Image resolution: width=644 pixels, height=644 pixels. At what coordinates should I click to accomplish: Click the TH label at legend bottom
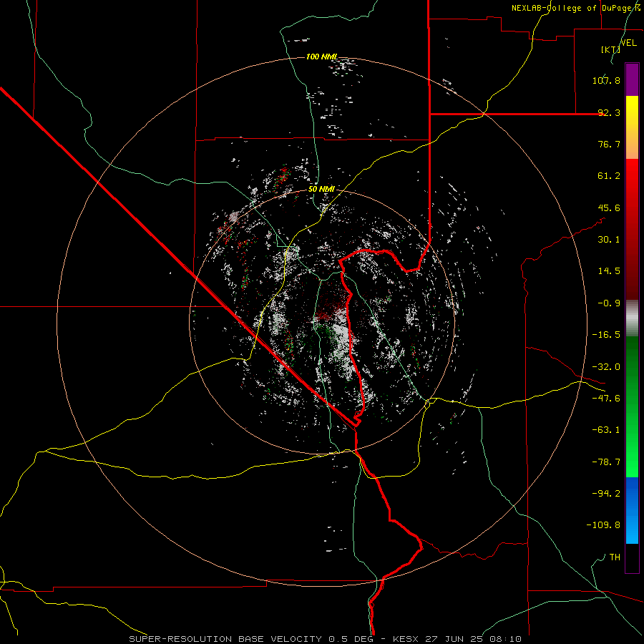click(615, 557)
